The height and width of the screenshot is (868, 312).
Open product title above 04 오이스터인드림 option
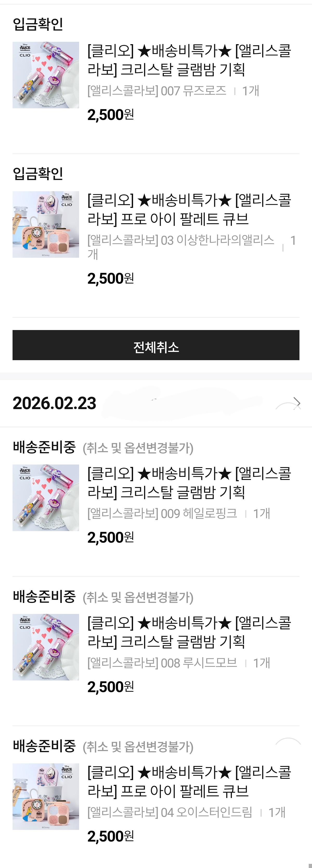pos(189,782)
